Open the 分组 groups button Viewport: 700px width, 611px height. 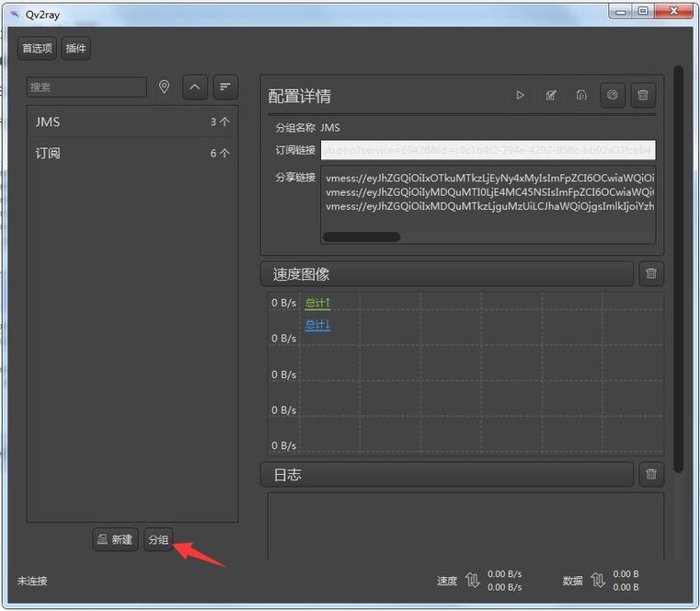point(158,539)
